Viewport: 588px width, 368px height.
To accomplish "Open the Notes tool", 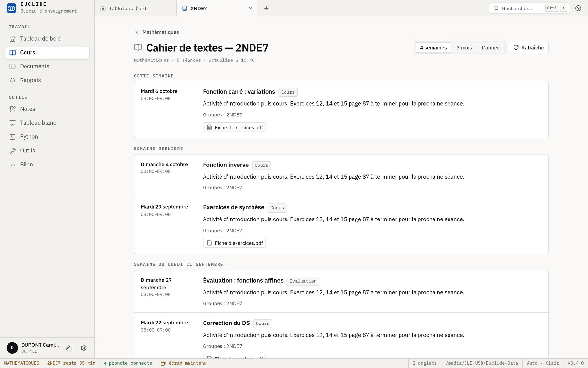I will [x=47, y=109].
